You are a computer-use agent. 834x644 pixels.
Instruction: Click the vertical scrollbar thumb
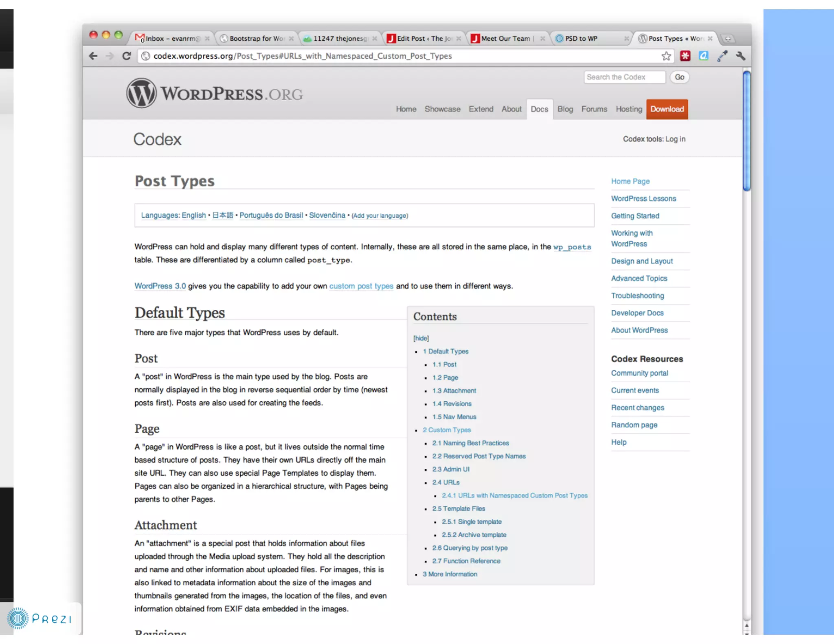pos(746,131)
